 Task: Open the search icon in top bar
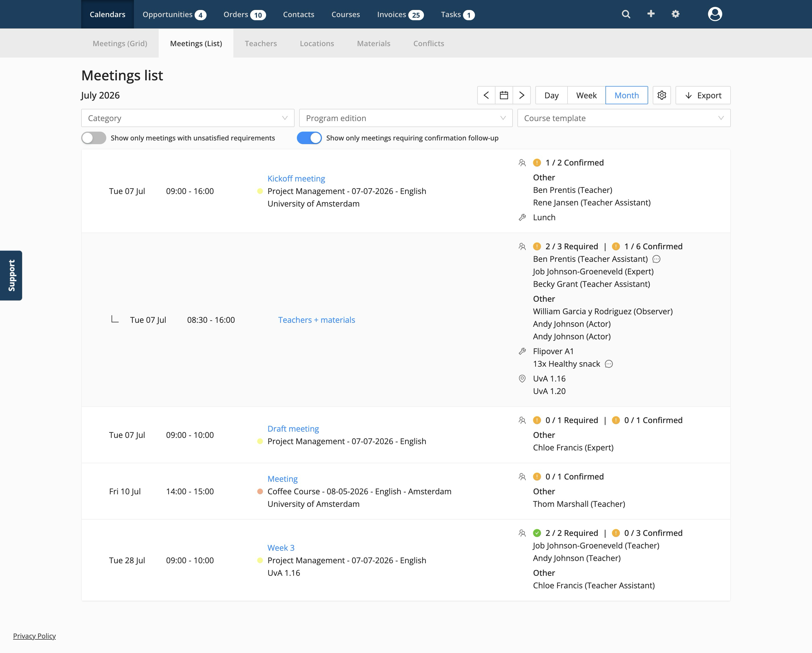(x=626, y=14)
